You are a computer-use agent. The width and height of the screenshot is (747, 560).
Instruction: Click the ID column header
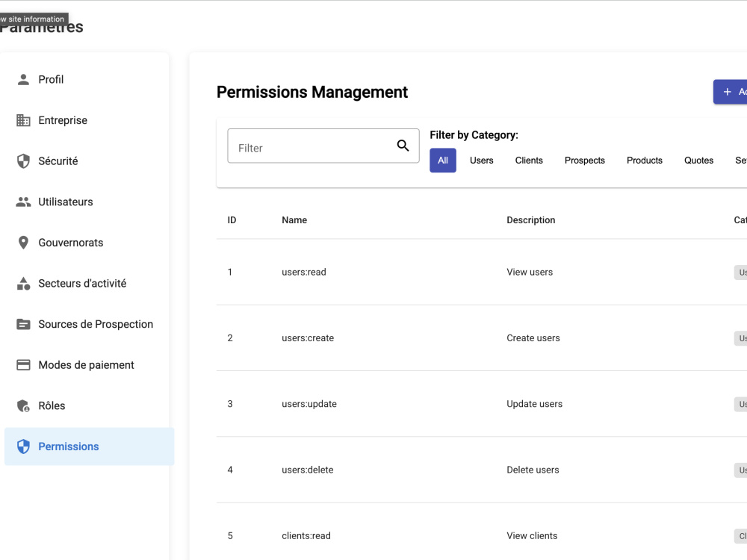coord(232,220)
